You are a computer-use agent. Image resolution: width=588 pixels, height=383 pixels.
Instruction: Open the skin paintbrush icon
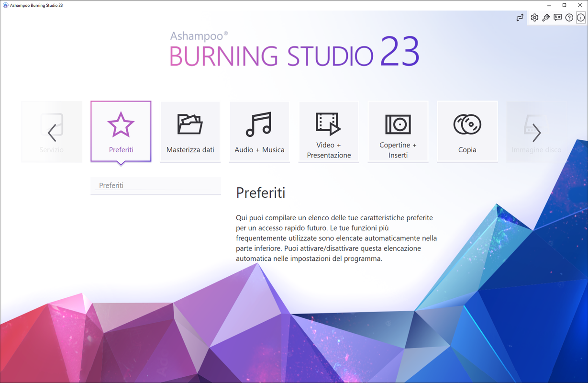click(546, 18)
